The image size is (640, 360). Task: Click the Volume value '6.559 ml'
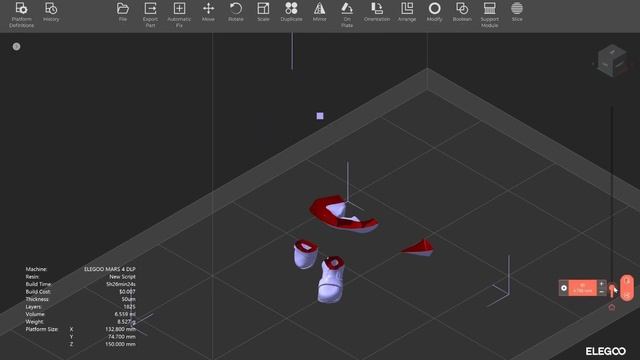125,314
